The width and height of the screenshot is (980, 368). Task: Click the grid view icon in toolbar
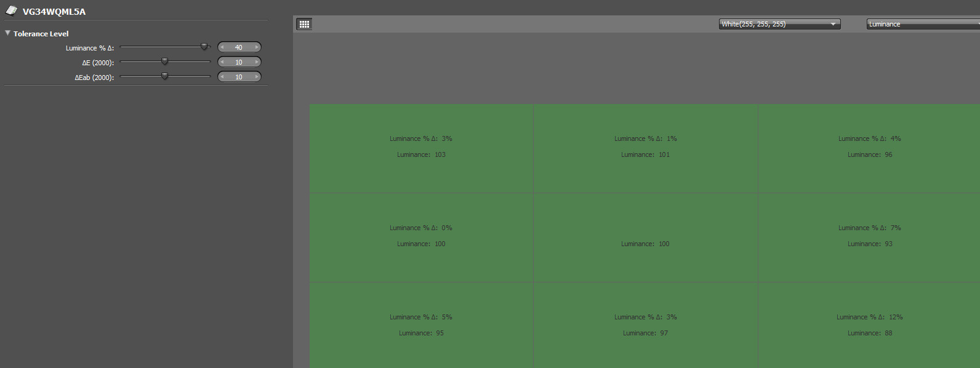[x=304, y=24]
